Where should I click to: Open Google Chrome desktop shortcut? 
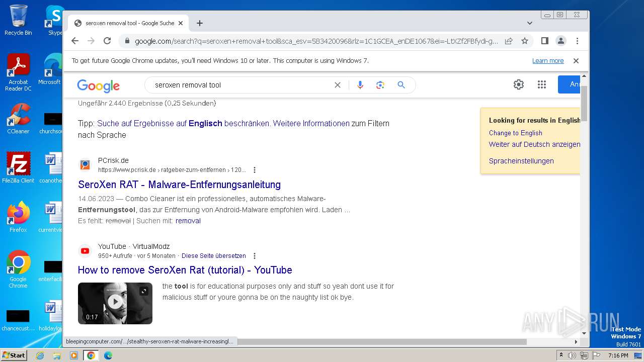(x=18, y=269)
